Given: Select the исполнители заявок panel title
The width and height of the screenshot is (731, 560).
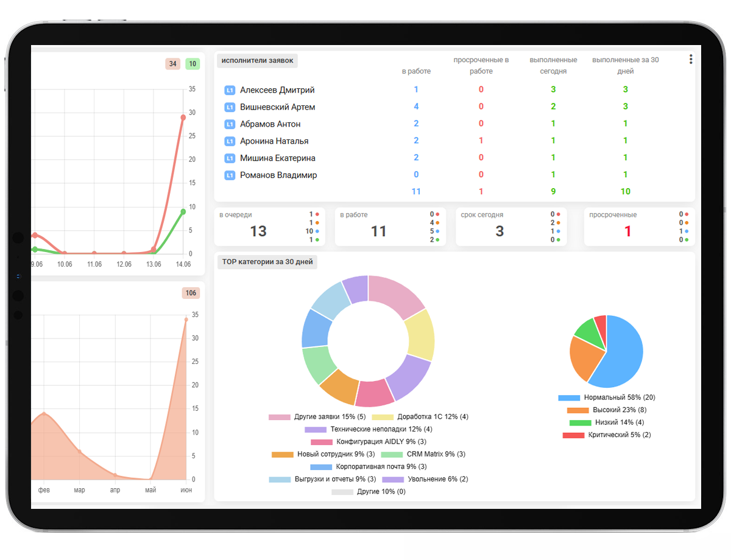Looking at the screenshot, I should (257, 60).
